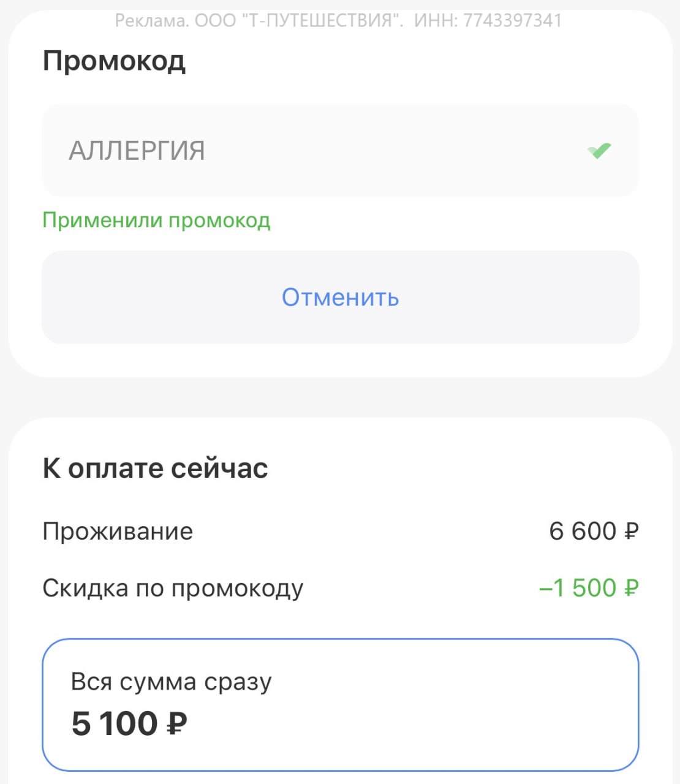Click the 'Применили промокод' status text

(156, 220)
